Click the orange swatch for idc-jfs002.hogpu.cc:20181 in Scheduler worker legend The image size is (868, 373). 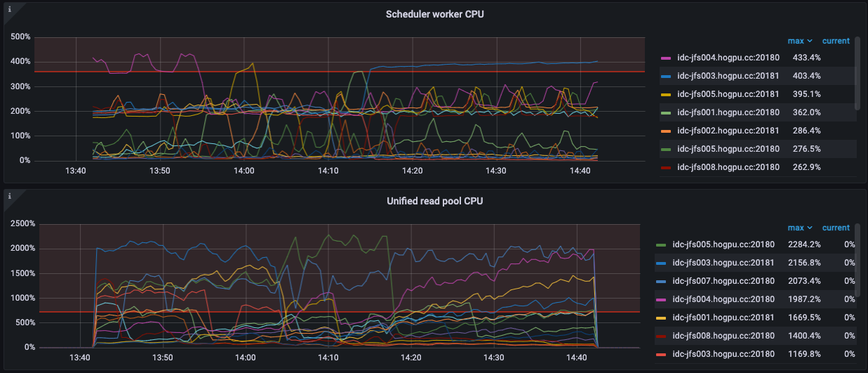[667, 131]
